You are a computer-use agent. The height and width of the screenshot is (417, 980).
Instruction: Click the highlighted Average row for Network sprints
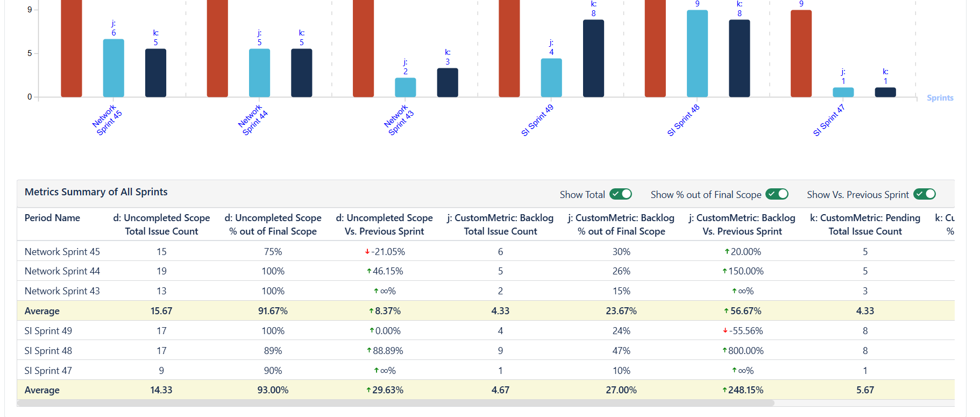42,311
